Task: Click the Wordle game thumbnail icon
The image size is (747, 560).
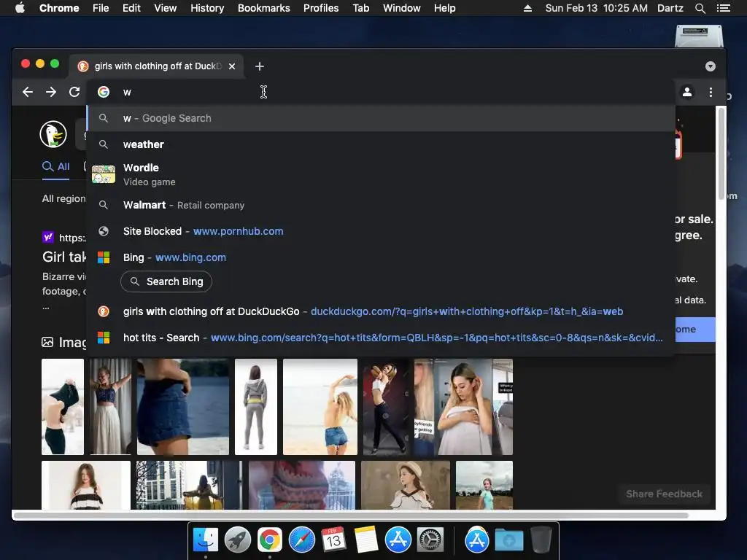Action: 104,174
